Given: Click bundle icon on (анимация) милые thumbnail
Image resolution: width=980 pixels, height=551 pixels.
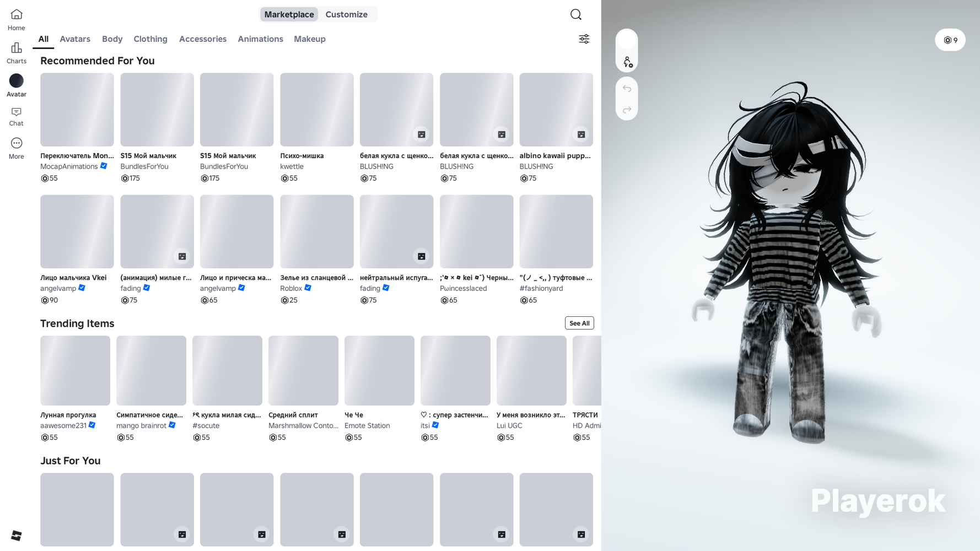Looking at the screenshot, I should [182, 256].
